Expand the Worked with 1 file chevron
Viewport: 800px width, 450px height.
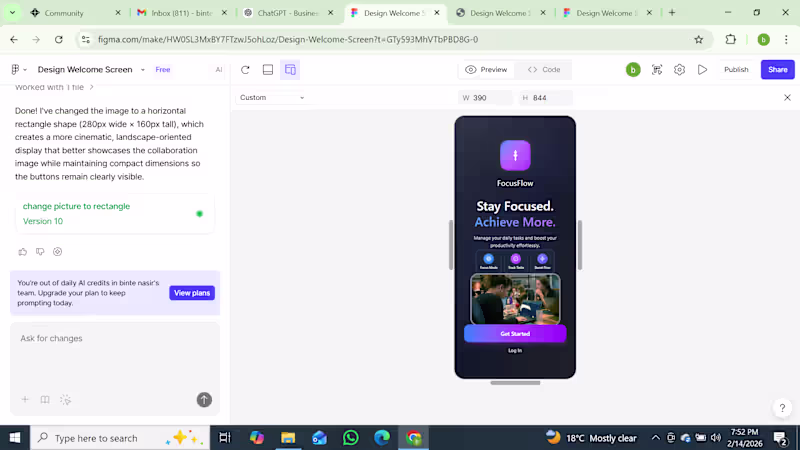[x=92, y=87]
